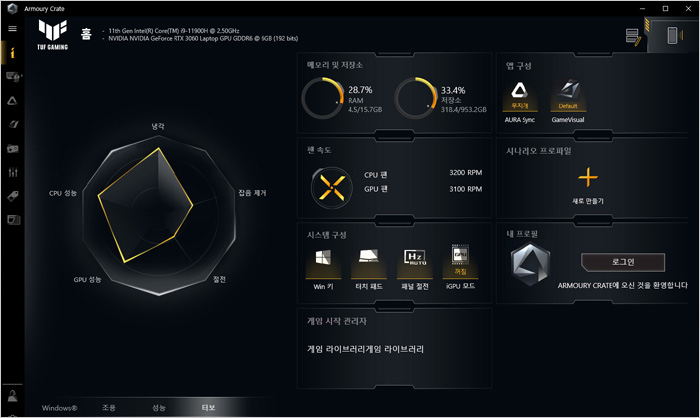The height and width of the screenshot is (418, 700).
Task: Click the 게임 라이브러리 text
Action: [x=365, y=349]
